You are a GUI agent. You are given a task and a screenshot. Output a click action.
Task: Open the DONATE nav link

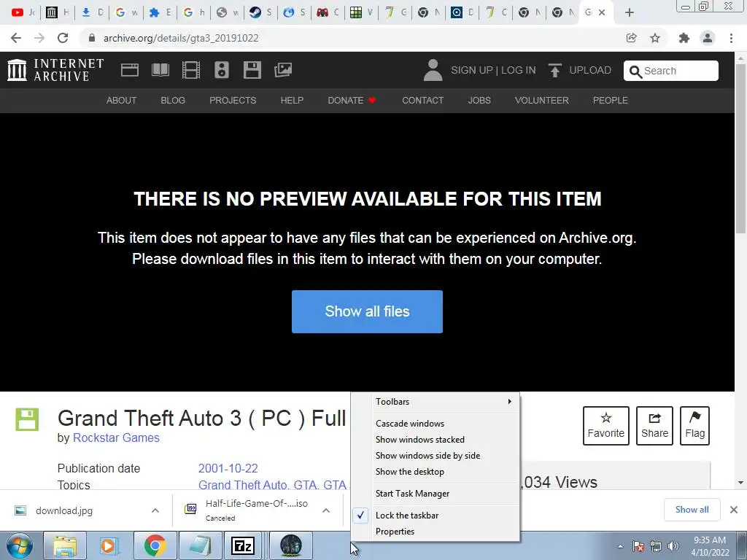click(352, 101)
